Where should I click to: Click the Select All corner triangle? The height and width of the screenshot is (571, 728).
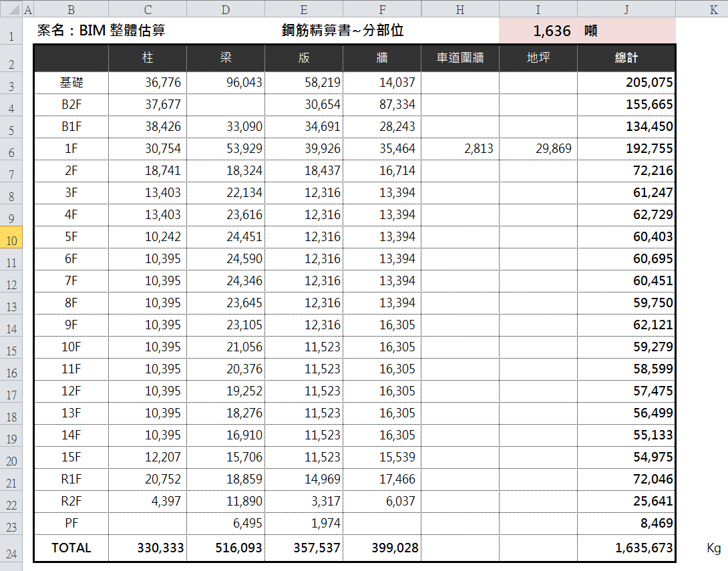pos(11,9)
